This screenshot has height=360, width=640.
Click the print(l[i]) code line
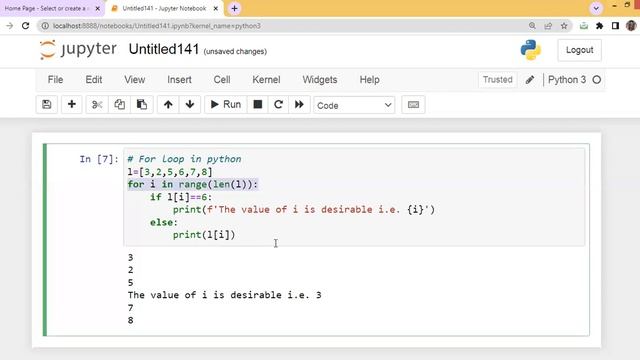204,235
